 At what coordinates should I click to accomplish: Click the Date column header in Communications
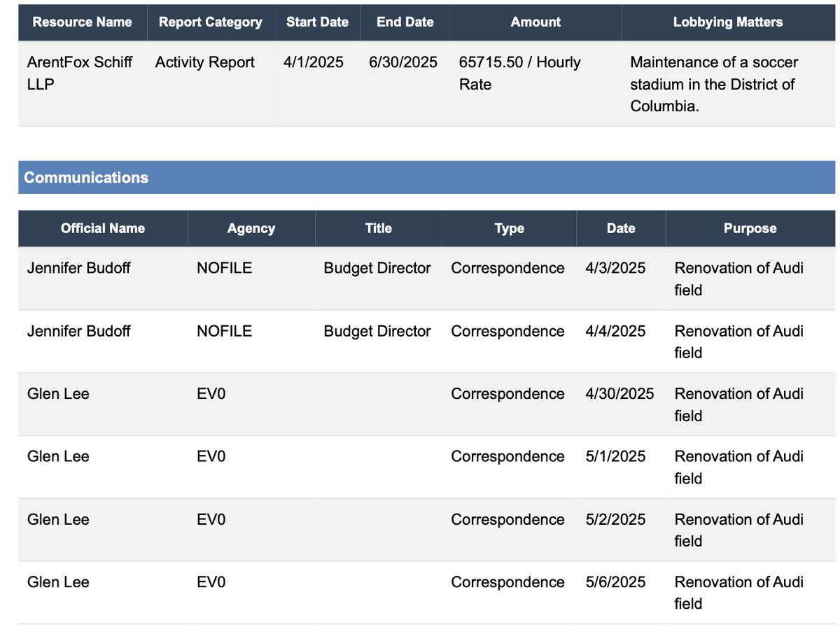coord(621,228)
